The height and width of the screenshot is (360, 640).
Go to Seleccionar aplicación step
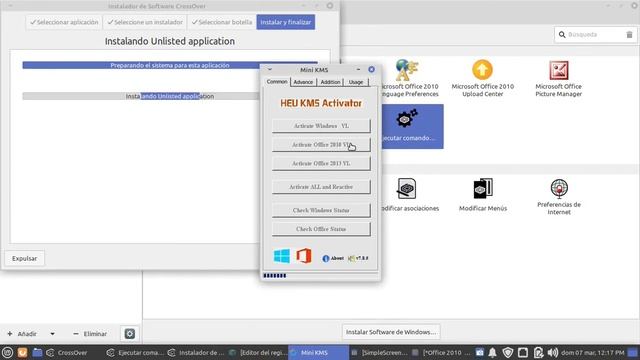coord(64,22)
